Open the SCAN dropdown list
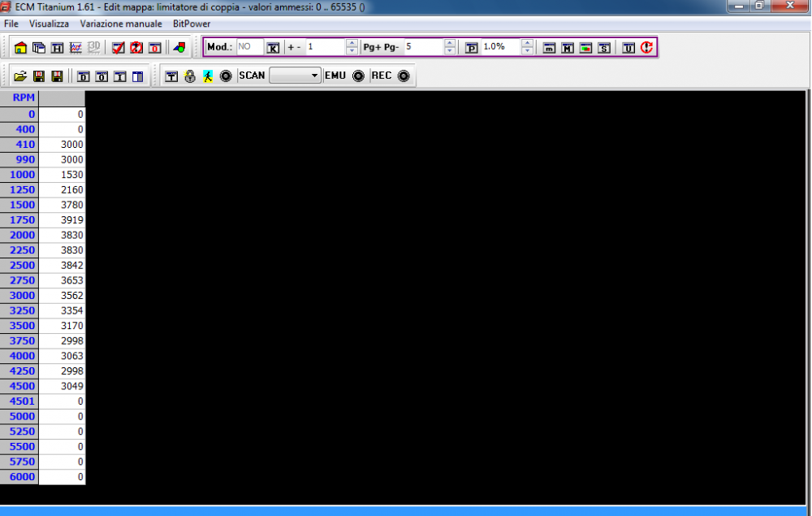This screenshot has height=516, width=812. point(296,76)
